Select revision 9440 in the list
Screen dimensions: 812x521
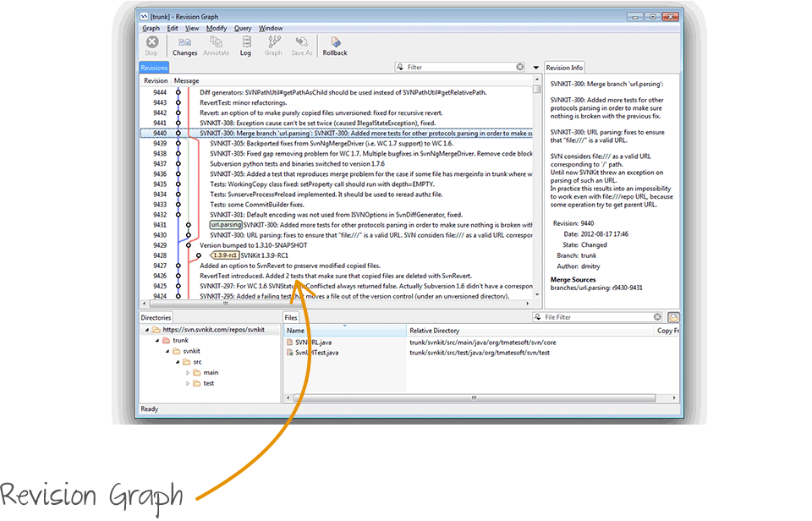click(x=338, y=133)
